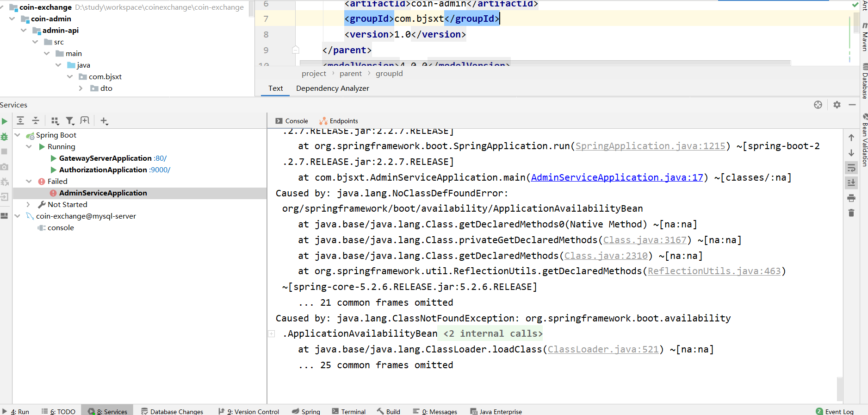868x415 pixels.
Task: Expand the 2 internal calls fold
Action: point(493,333)
